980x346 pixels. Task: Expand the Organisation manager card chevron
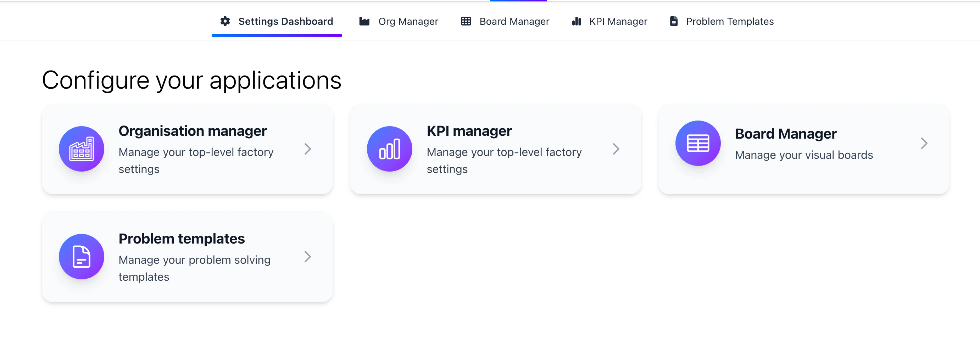point(308,150)
